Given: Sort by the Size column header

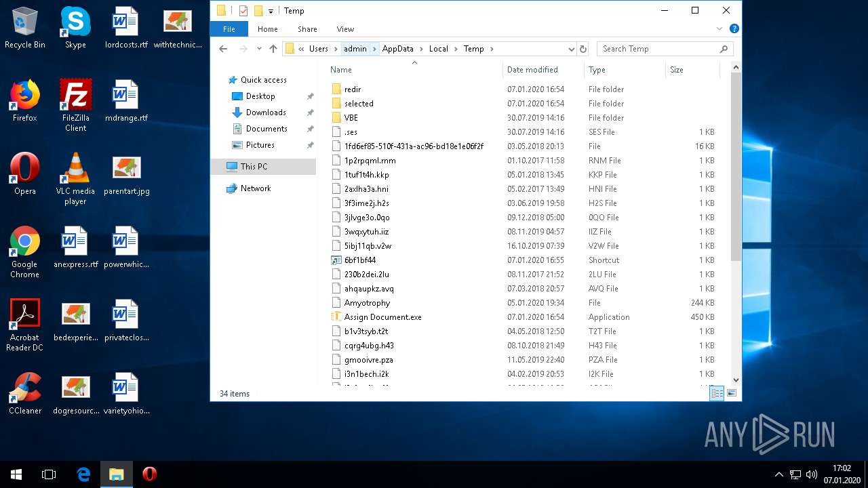Looking at the screenshot, I should tap(692, 69).
